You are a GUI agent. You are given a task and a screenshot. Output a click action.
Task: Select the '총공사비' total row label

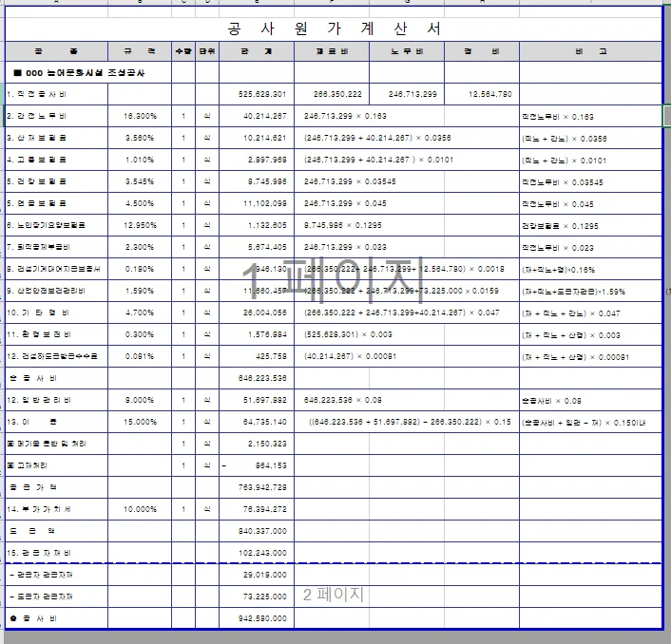pos(56,618)
